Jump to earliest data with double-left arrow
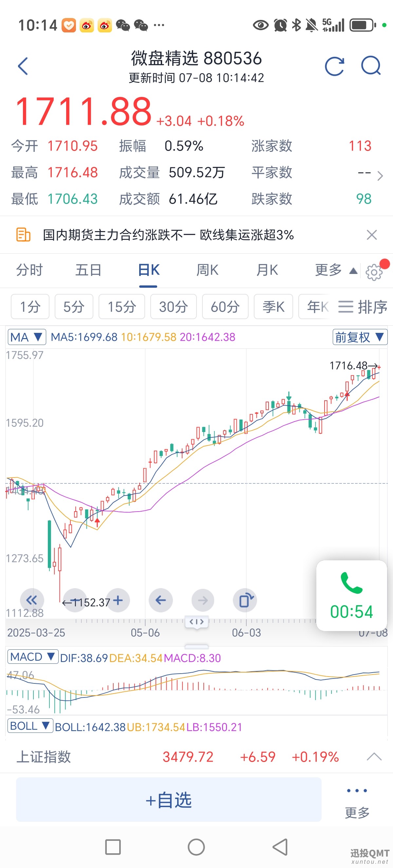393x868 pixels. click(x=32, y=600)
